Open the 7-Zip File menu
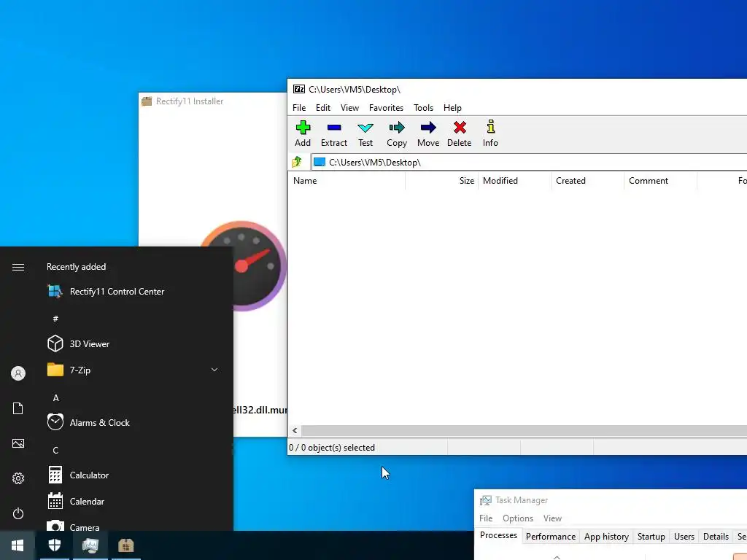Image resolution: width=747 pixels, height=560 pixels. pos(299,108)
